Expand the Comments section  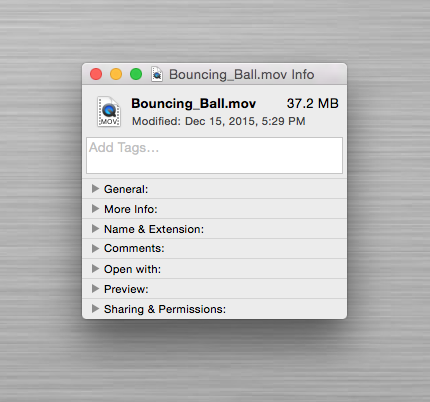pyautogui.click(x=95, y=248)
